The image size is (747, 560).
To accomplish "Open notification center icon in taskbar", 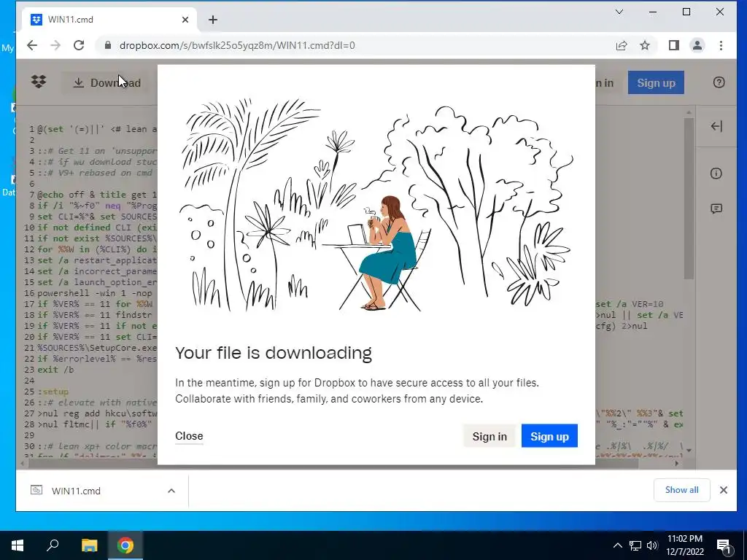I will 724,545.
